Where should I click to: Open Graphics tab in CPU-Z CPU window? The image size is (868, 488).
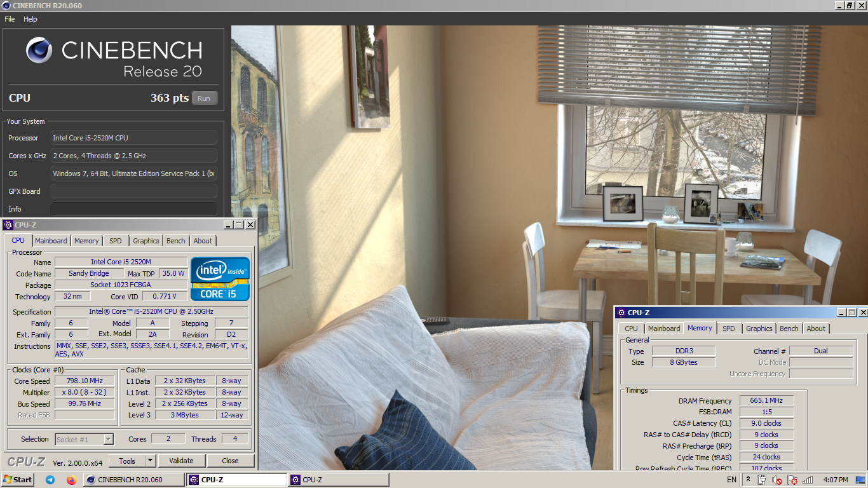146,241
